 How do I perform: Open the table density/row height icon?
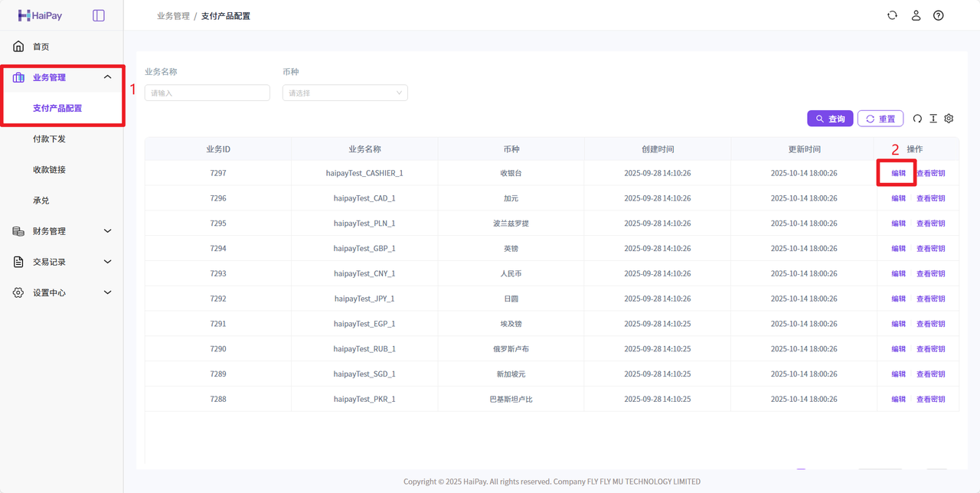(933, 119)
